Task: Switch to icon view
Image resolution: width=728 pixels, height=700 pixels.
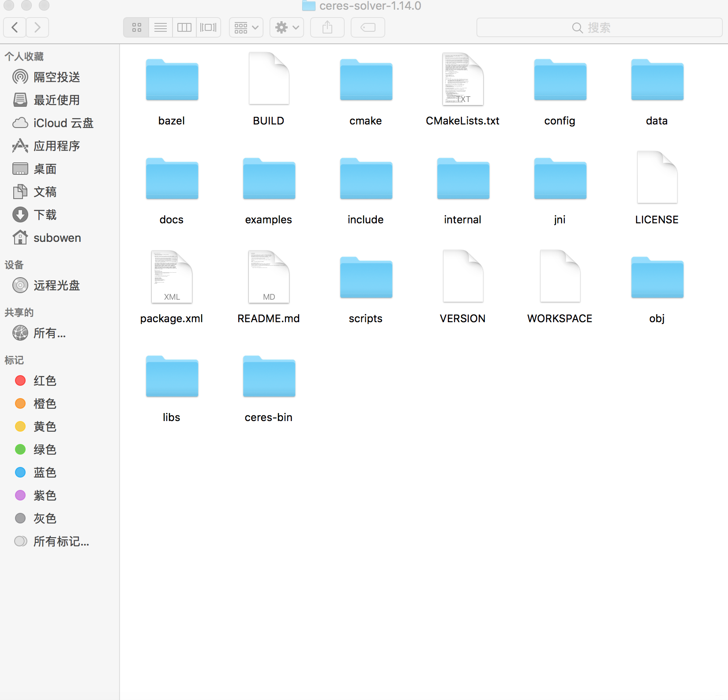Action: pos(136,27)
